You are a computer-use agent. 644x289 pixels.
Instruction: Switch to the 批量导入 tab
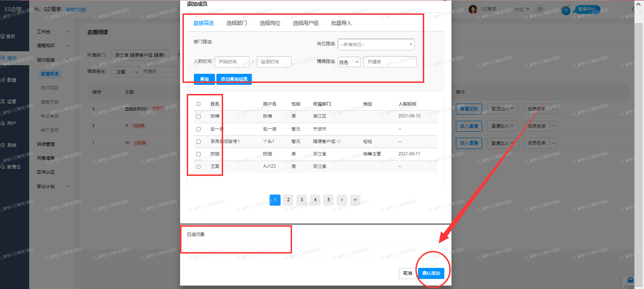pos(341,23)
